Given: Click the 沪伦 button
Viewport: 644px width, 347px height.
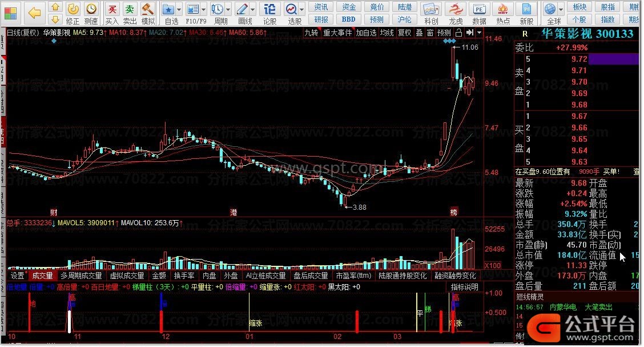Looking at the screenshot, I should pyautogui.click(x=405, y=19).
